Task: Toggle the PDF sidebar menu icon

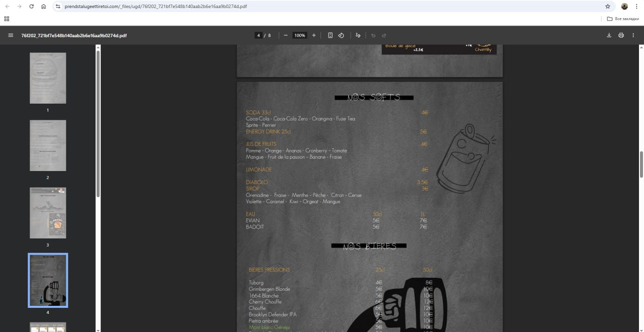Action: point(11,35)
